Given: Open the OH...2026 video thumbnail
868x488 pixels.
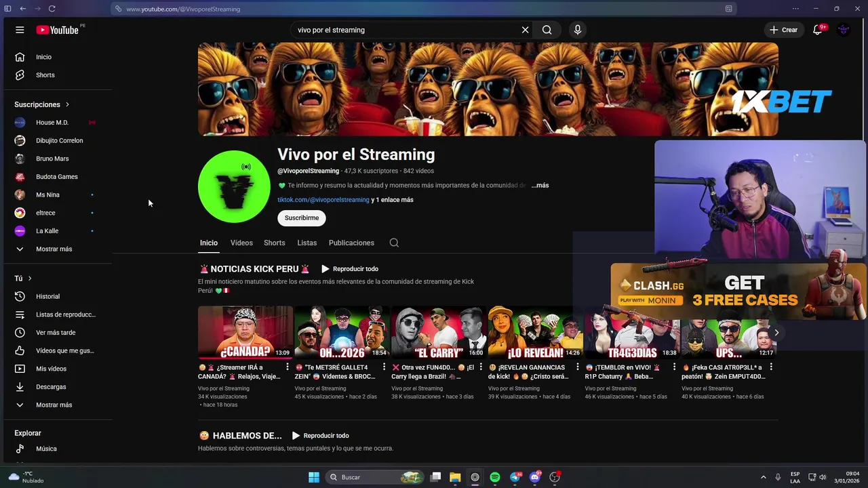Looking at the screenshot, I should coord(342,332).
